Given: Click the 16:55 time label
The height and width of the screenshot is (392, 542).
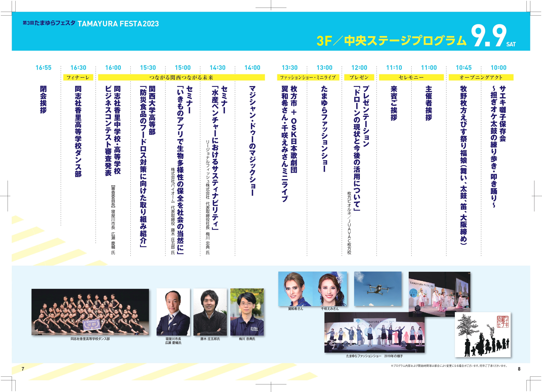Looking at the screenshot, I should pyautogui.click(x=43, y=68).
